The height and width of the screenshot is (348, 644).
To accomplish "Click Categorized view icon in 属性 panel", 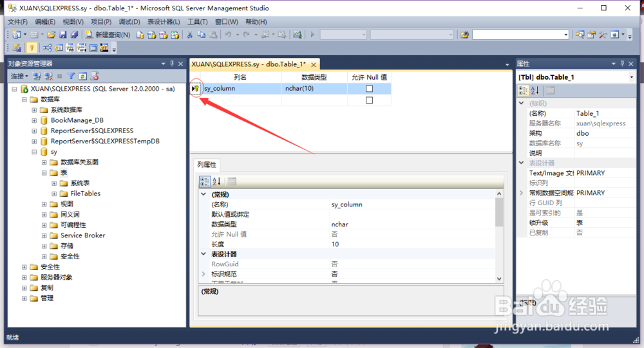I will click(523, 90).
